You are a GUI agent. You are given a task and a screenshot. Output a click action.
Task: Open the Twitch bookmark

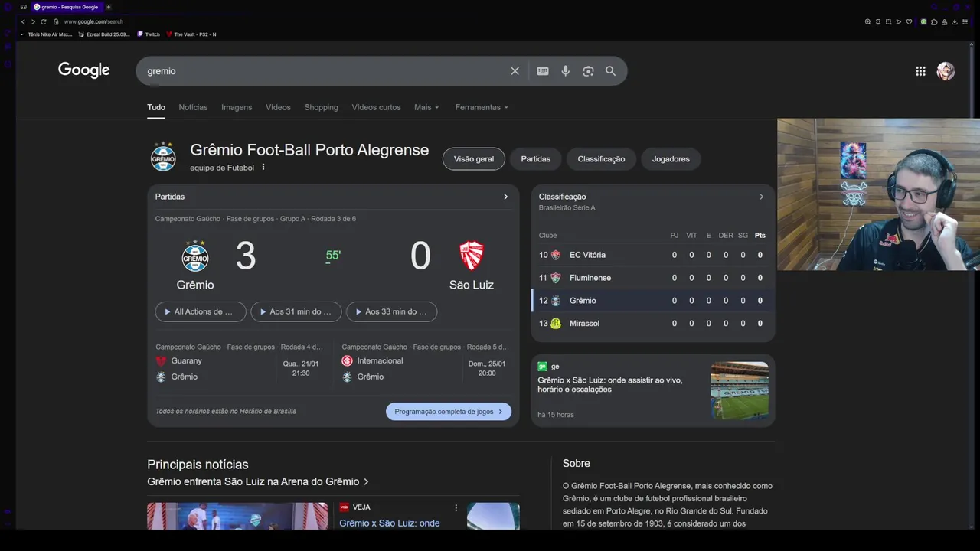point(149,34)
